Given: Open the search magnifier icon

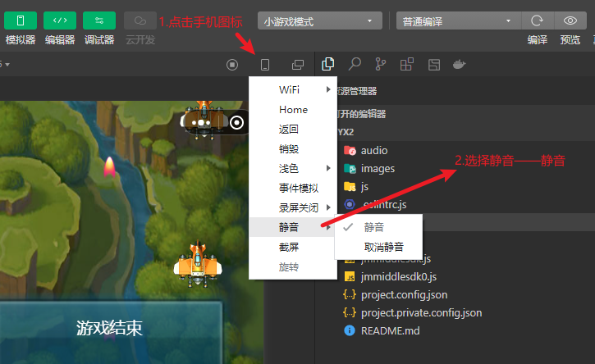Looking at the screenshot, I should [x=355, y=64].
